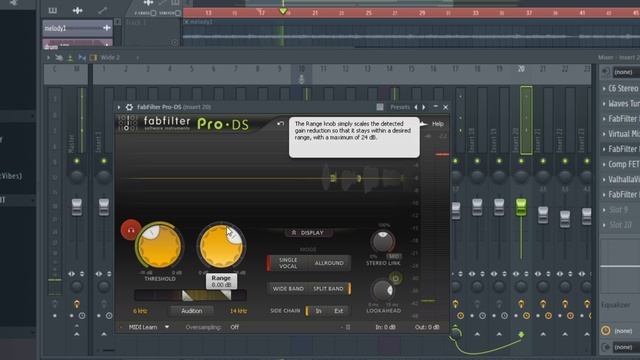Select SINGLE VOCAL mode

pos(288,263)
